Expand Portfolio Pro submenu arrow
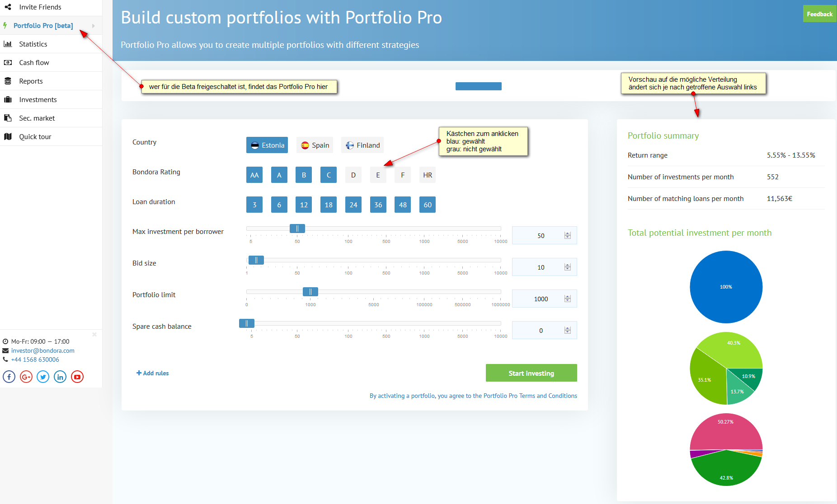The width and height of the screenshot is (837, 504). [x=94, y=26]
